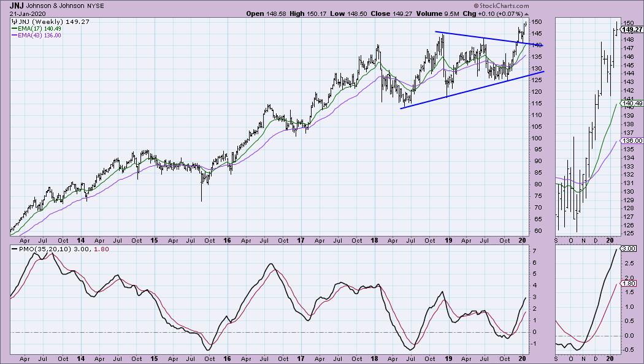Viewport: 644px width, 364px height.
Task: Click the 110 label on the main price axis
Action: pyautogui.click(x=537, y=115)
